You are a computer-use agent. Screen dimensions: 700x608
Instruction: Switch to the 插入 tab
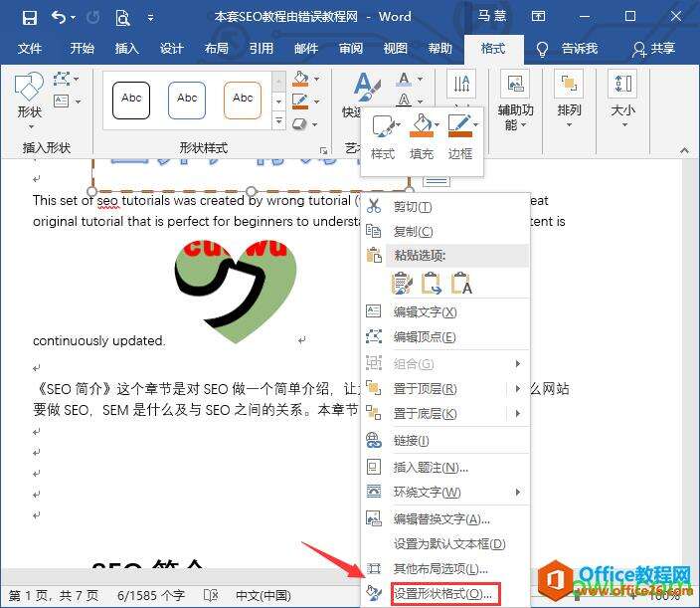pyautogui.click(x=127, y=48)
